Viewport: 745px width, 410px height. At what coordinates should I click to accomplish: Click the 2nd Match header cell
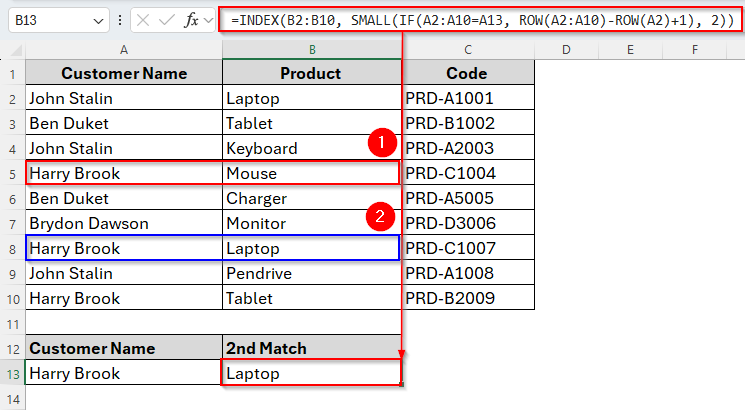(x=312, y=348)
